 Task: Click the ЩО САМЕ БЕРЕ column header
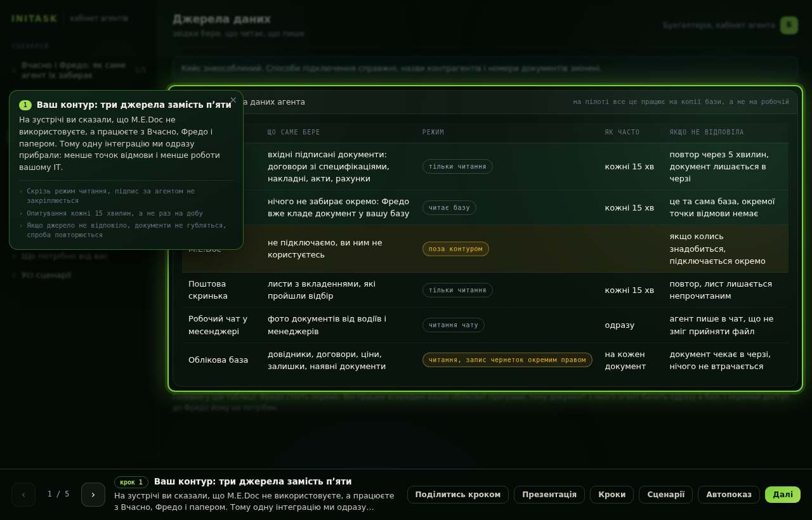click(x=294, y=133)
